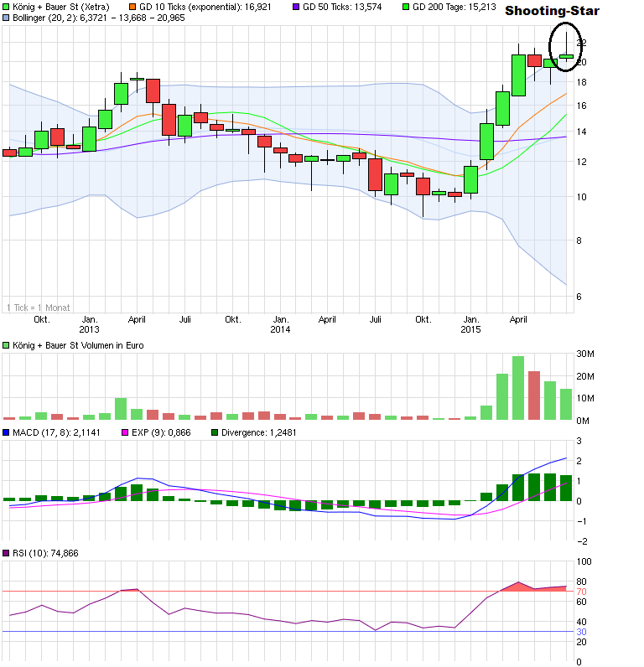
Task: Click the blue Bollinger legend swatch
Action: pos(7,18)
